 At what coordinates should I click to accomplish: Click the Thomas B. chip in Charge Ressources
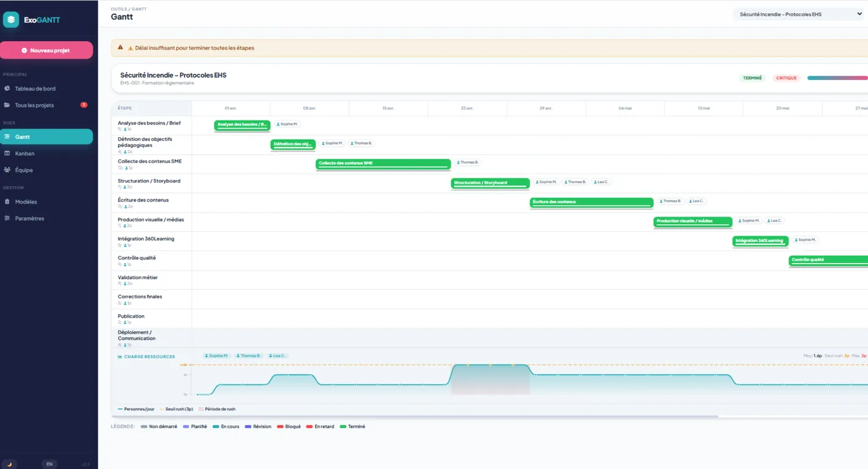coord(249,356)
